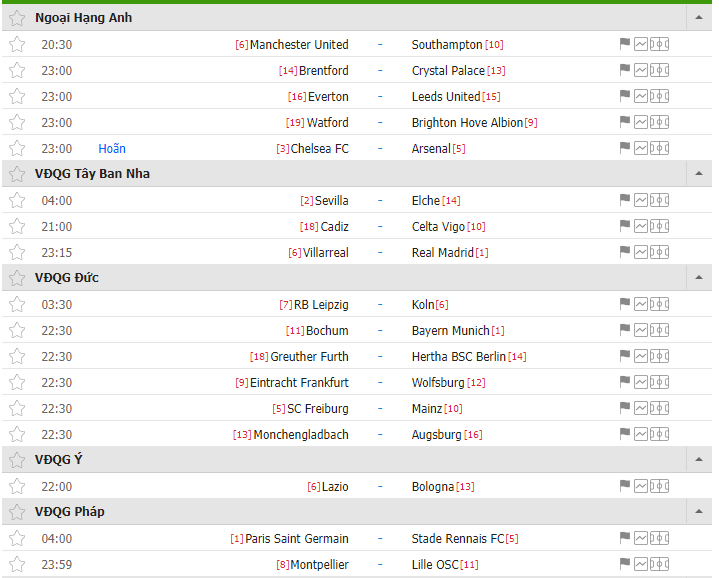The width and height of the screenshot is (719, 578).
Task: Open the VĐQG Pháp league page
Action: (70, 512)
